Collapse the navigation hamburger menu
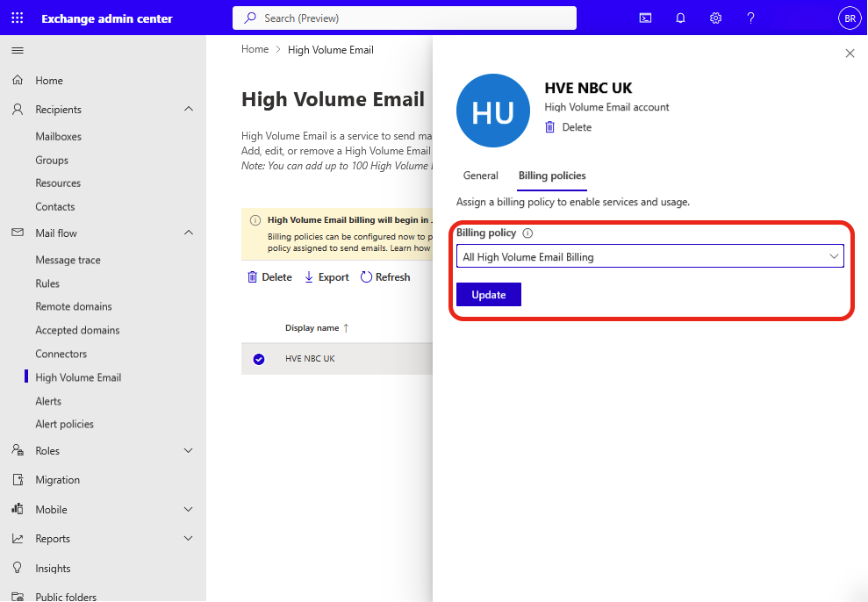Viewport: 868px width, 602px height. point(18,51)
